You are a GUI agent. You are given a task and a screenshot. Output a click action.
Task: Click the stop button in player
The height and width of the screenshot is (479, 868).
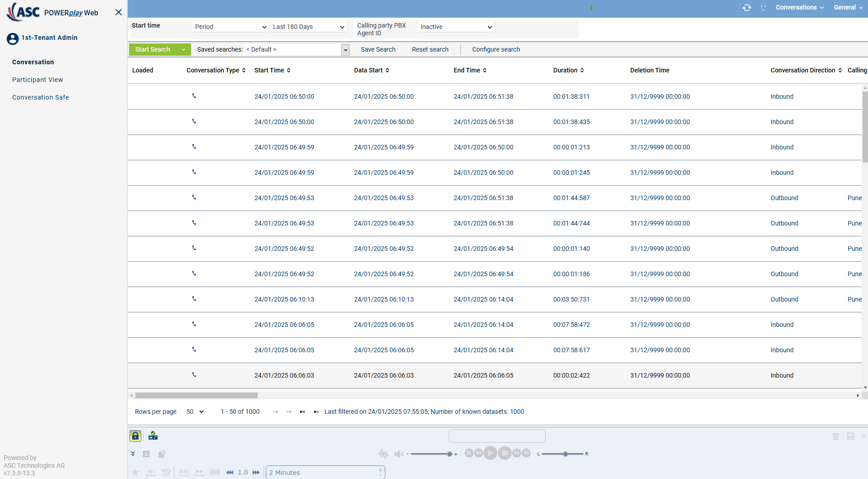[x=505, y=453]
